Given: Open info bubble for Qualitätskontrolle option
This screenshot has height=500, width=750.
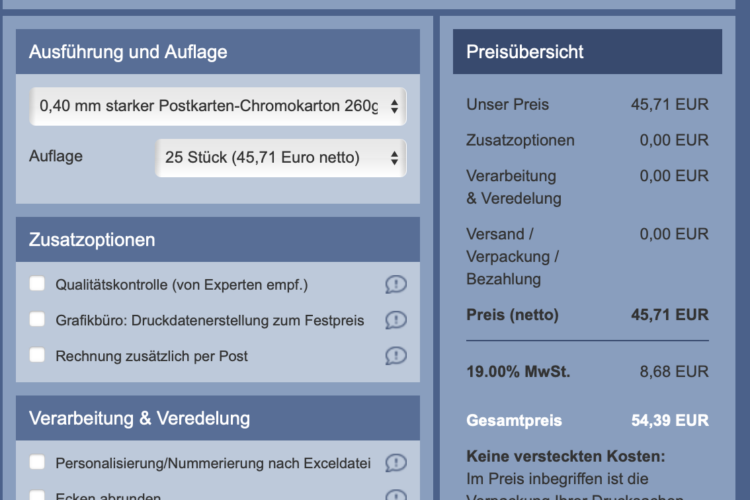Looking at the screenshot, I should point(396,285).
